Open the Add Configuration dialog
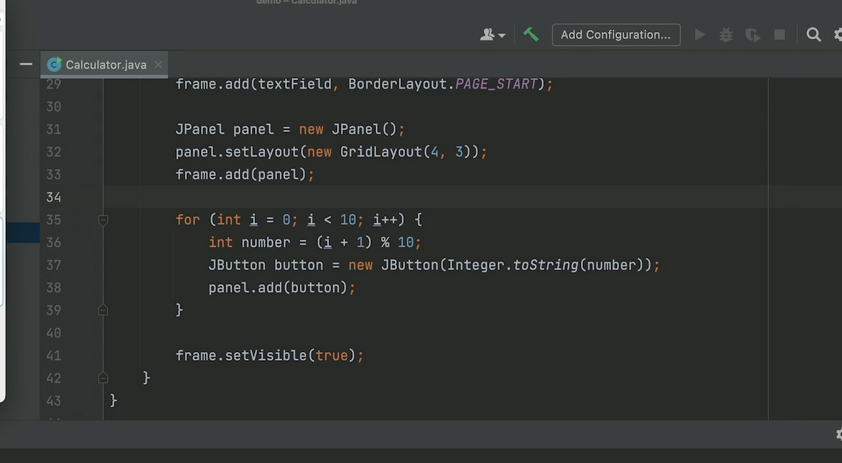Image resolution: width=842 pixels, height=463 pixels. [x=616, y=35]
